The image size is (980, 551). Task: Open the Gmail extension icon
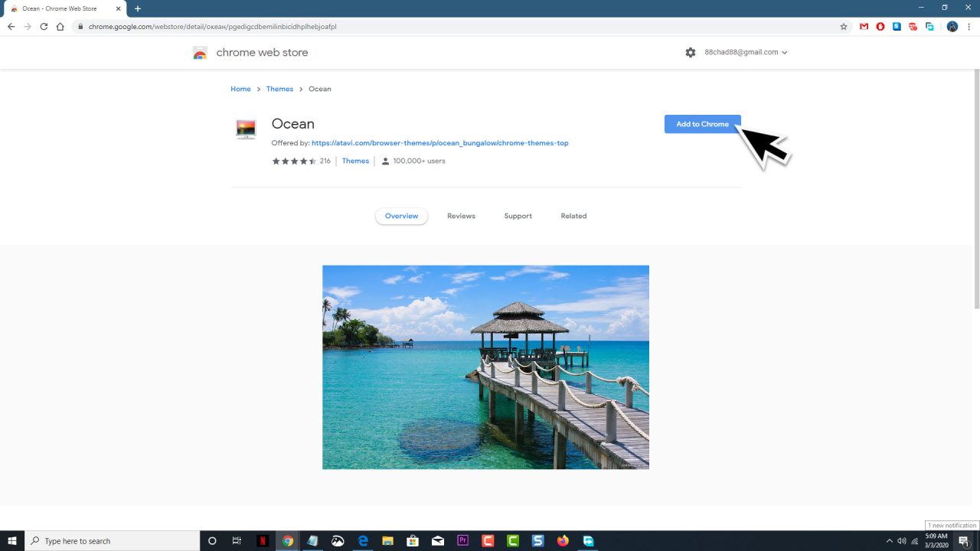point(864,26)
